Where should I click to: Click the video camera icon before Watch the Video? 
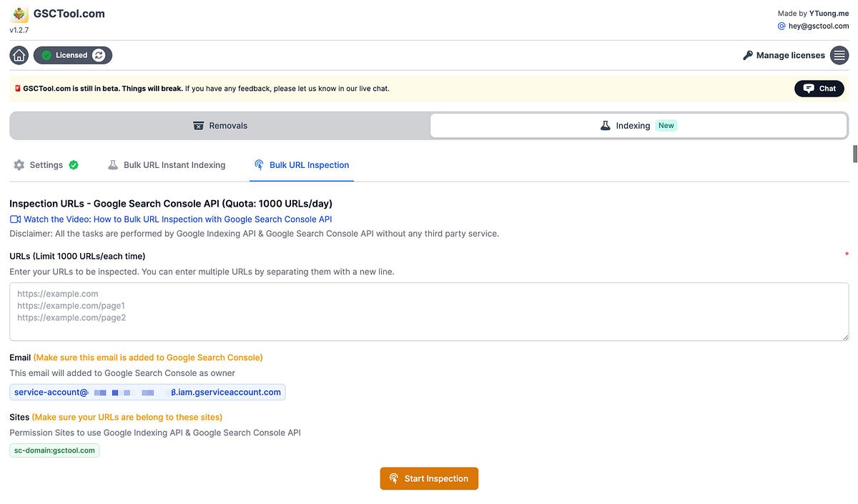[14, 219]
